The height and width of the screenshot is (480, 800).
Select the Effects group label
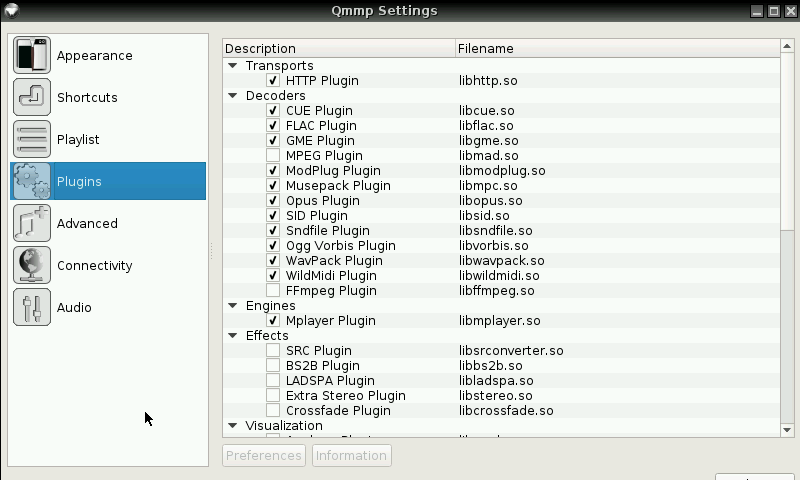[267, 336]
